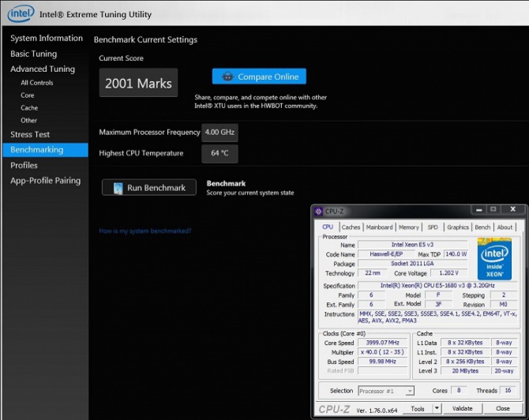Click the Tools button in CPU-Z
529x420 pixels.
point(418,408)
